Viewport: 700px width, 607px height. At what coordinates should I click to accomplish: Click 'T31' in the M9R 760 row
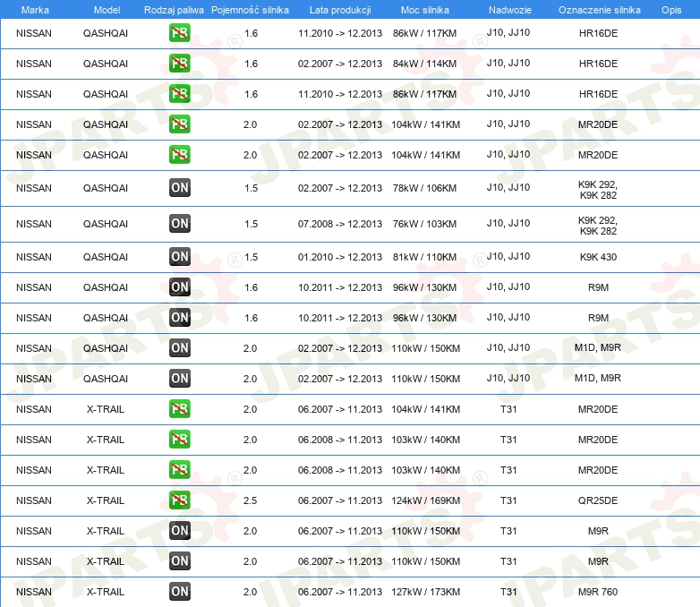[508, 592]
